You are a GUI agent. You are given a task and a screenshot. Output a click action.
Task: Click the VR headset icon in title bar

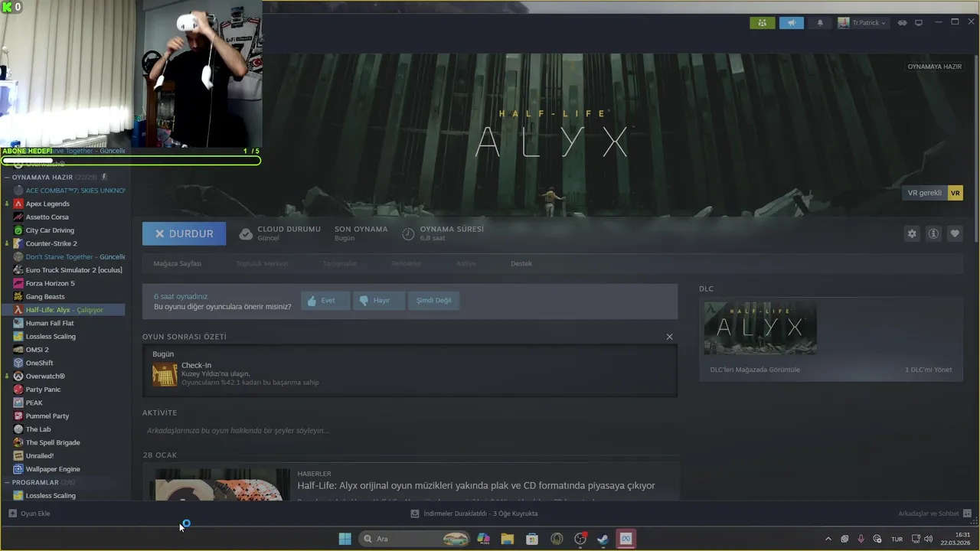coord(903,23)
